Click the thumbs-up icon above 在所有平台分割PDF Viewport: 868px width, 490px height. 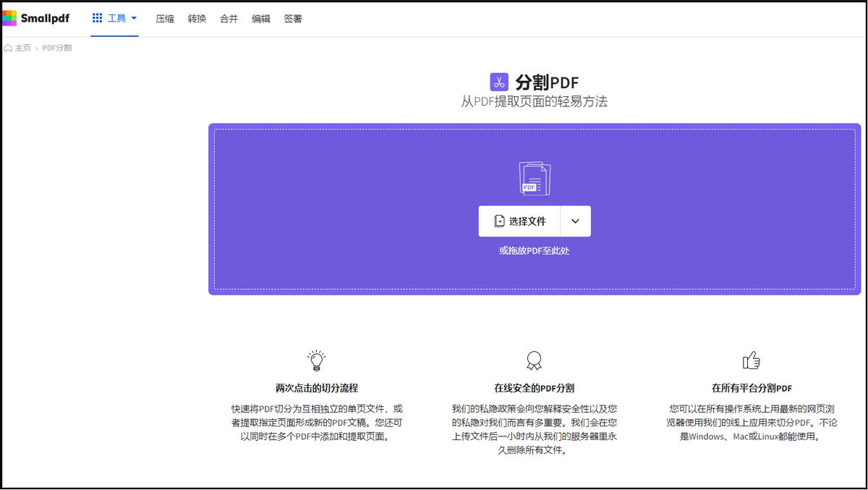click(x=752, y=360)
